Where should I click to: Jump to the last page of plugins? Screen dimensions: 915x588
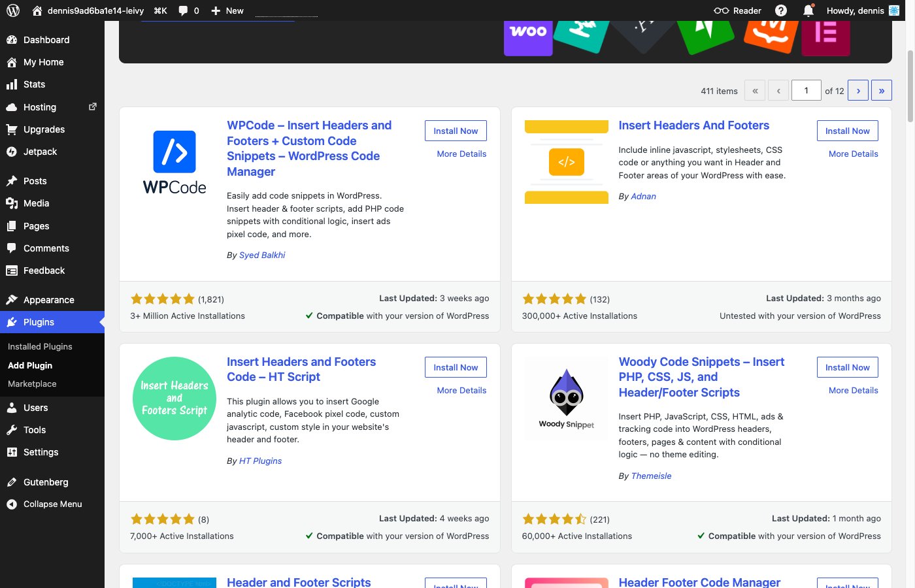tap(882, 90)
